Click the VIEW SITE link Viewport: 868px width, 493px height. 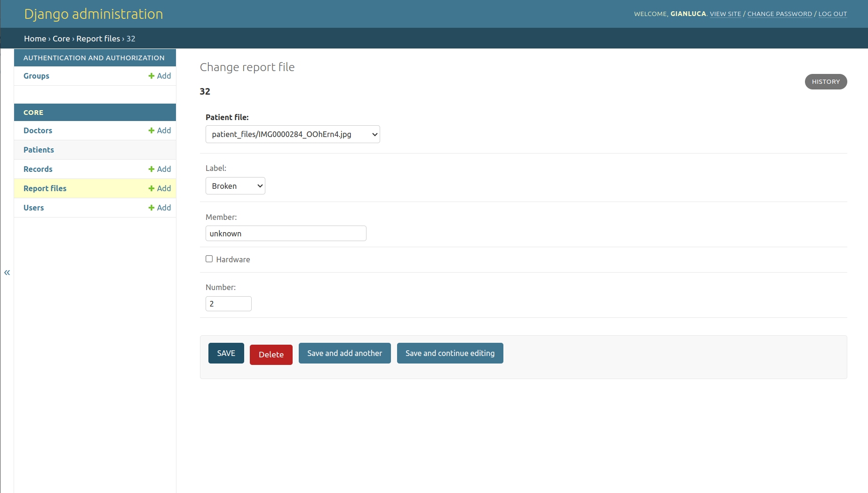click(x=725, y=14)
